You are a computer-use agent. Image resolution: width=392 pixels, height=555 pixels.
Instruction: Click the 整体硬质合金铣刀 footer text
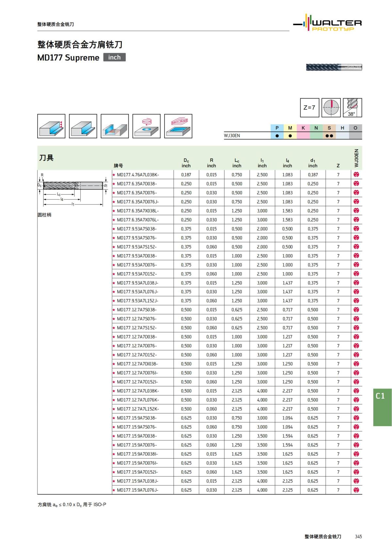coord(323,536)
